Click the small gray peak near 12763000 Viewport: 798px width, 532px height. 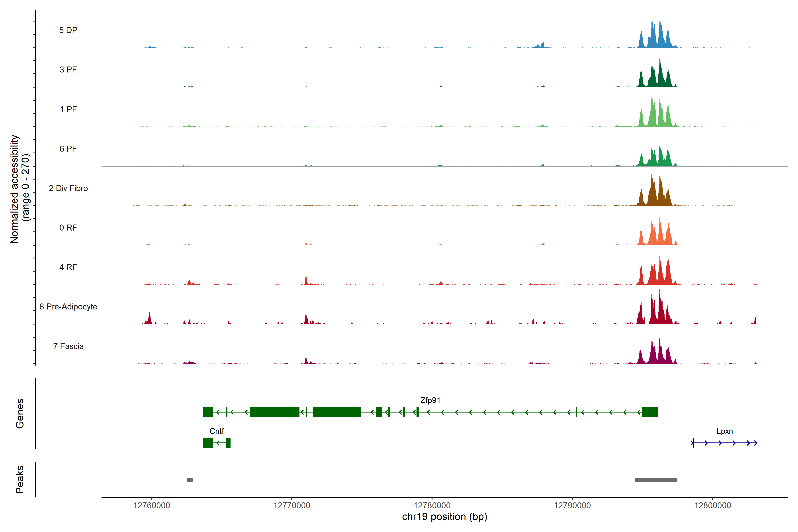point(190,480)
